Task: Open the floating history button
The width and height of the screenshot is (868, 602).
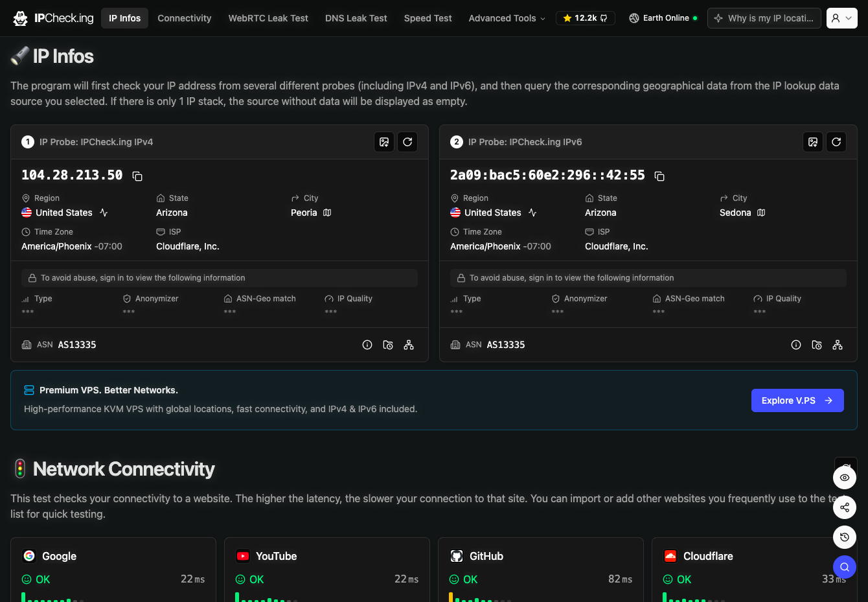Action: pos(845,537)
